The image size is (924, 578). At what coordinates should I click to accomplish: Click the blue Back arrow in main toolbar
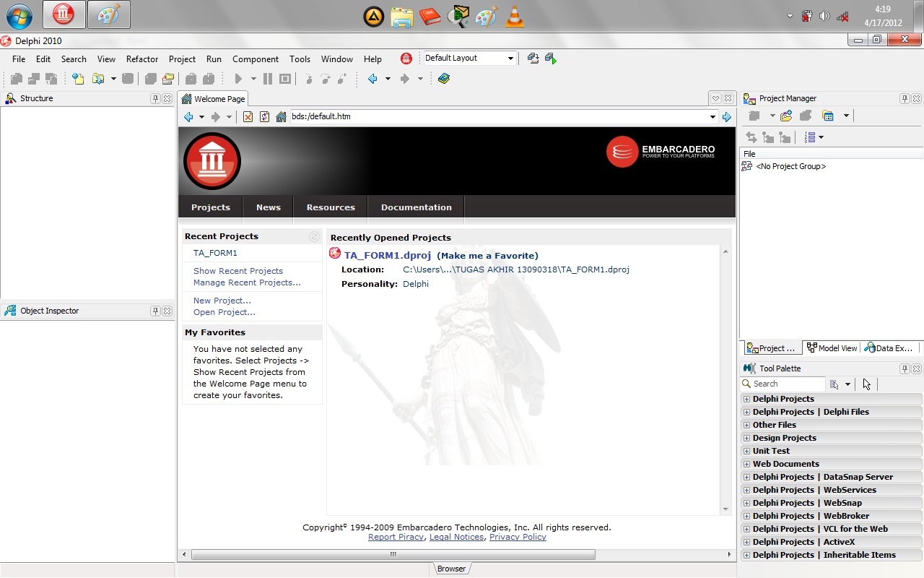(372, 79)
